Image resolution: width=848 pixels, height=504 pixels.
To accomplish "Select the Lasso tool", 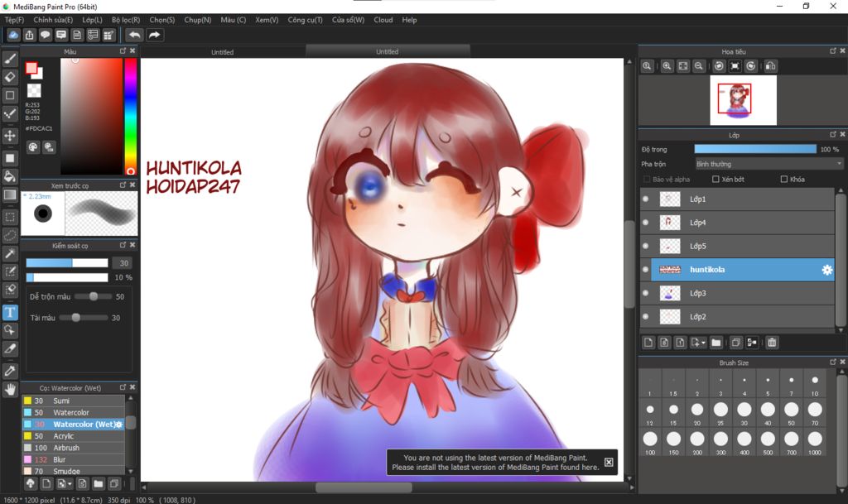I will 10,236.
